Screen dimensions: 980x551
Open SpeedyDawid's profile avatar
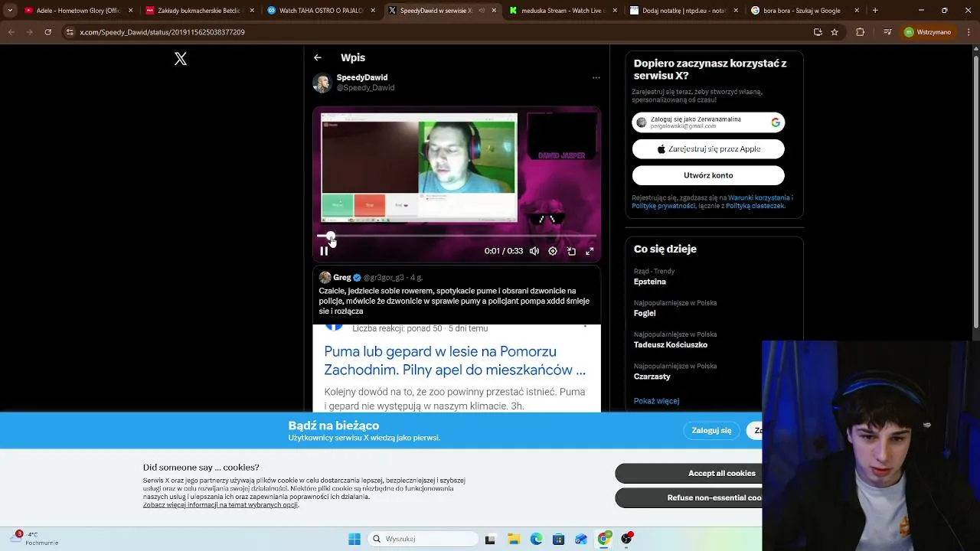click(x=322, y=83)
